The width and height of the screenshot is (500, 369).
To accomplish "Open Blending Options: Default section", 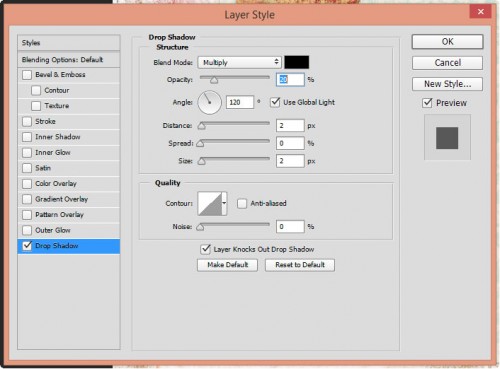I will pyautogui.click(x=69, y=60).
